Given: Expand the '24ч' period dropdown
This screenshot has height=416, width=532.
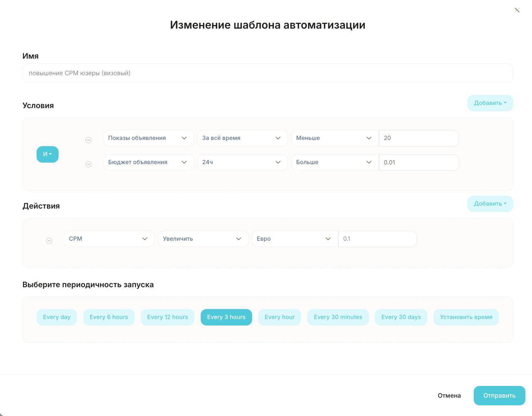Looking at the screenshot, I should click(x=242, y=162).
